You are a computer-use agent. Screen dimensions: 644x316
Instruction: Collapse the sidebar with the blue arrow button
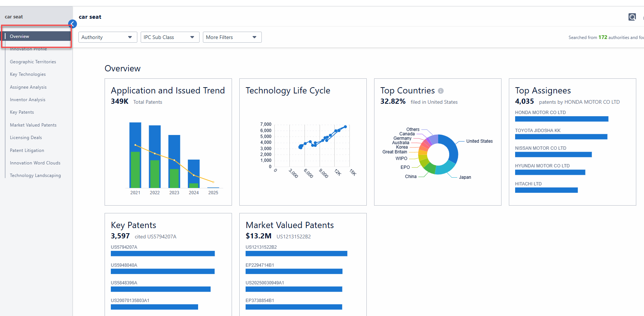point(73,24)
